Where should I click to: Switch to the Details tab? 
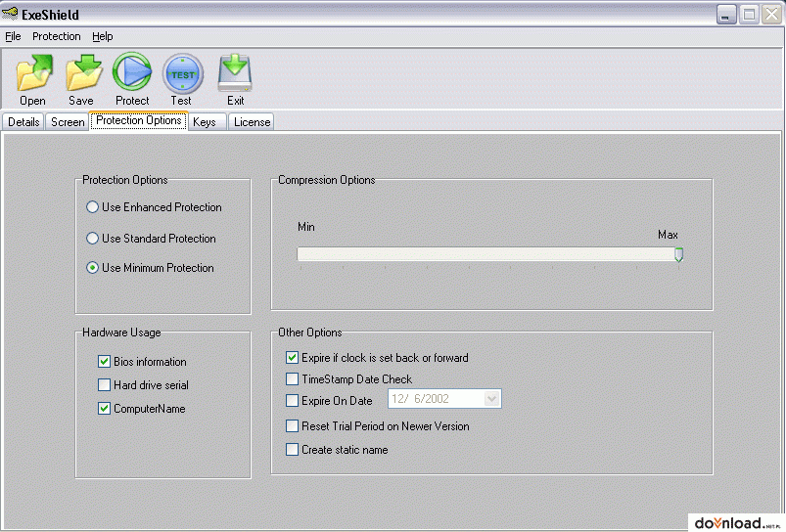[x=23, y=121]
